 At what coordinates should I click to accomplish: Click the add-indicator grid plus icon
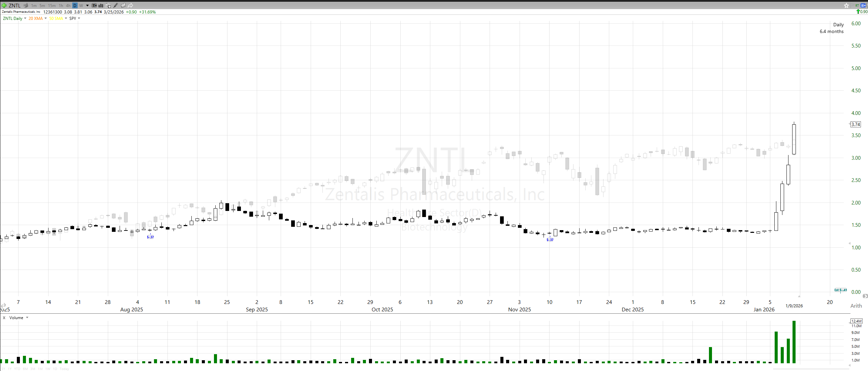108,5
